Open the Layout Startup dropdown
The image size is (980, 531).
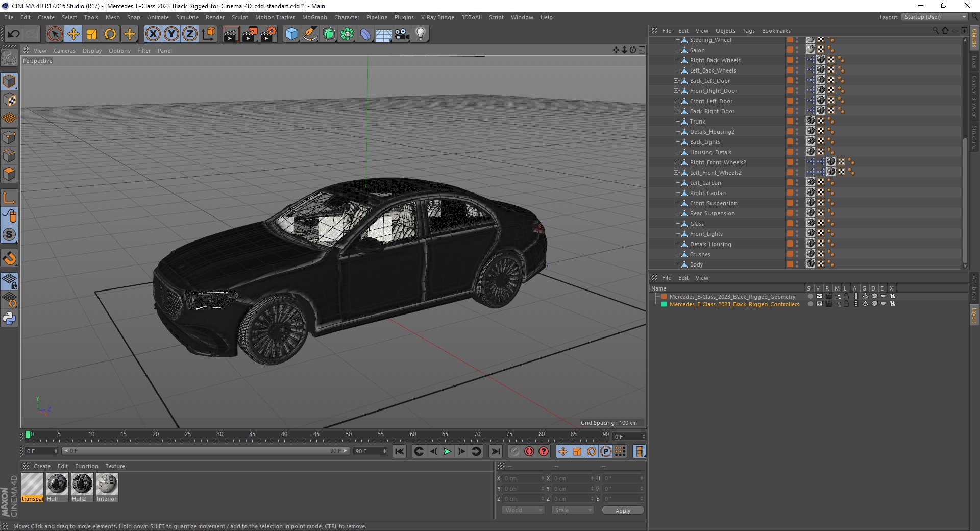(934, 17)
